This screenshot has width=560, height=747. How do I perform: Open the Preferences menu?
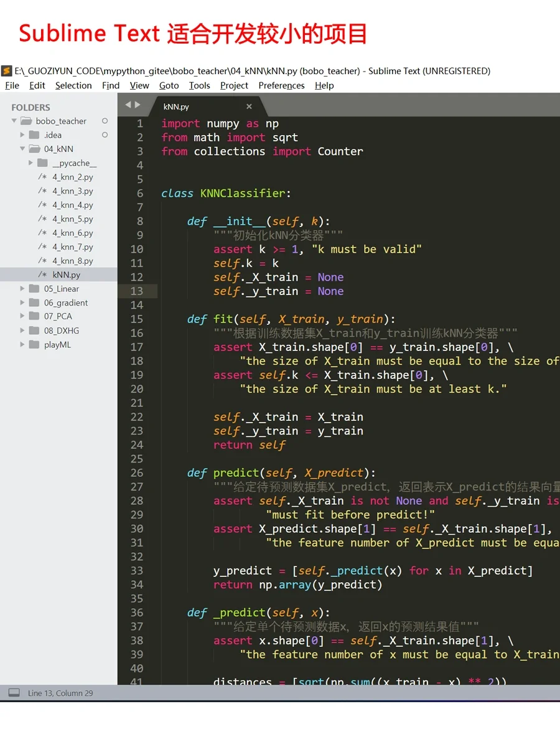[282, 85]
